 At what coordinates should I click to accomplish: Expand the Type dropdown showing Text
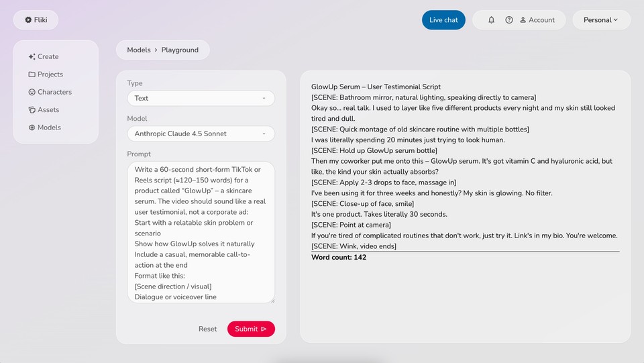tap(201, 98)
